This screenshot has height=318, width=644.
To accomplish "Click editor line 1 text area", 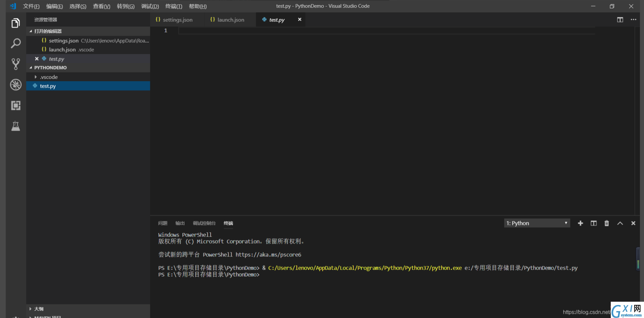I will [387, 31].
